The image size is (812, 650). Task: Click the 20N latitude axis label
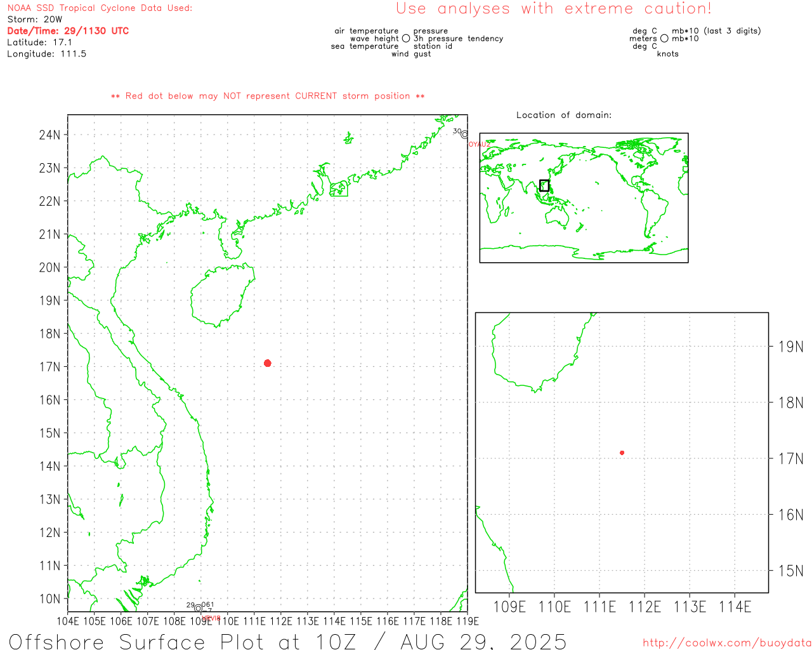coord(49,267)
